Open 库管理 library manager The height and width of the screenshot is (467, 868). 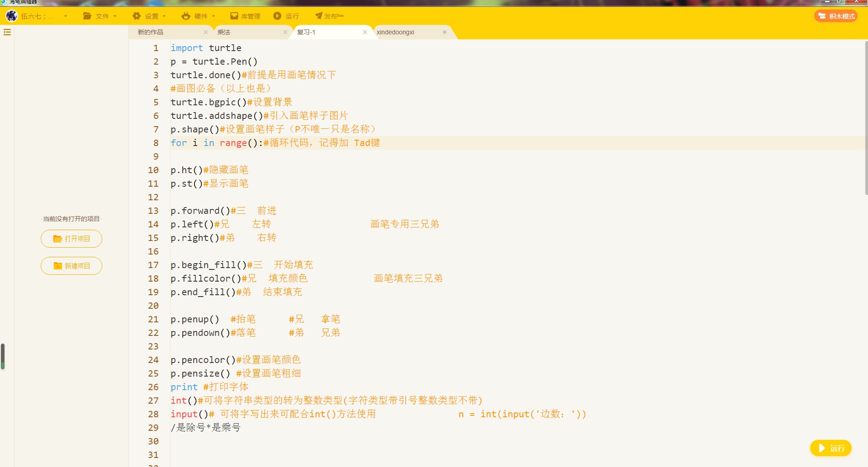pos(245,16)
